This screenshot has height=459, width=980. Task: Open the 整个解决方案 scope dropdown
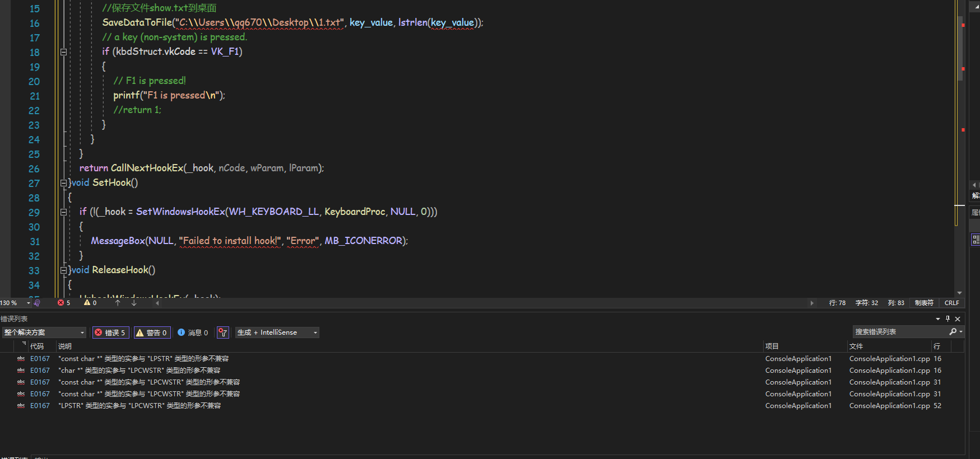click(x=44, y=332)
